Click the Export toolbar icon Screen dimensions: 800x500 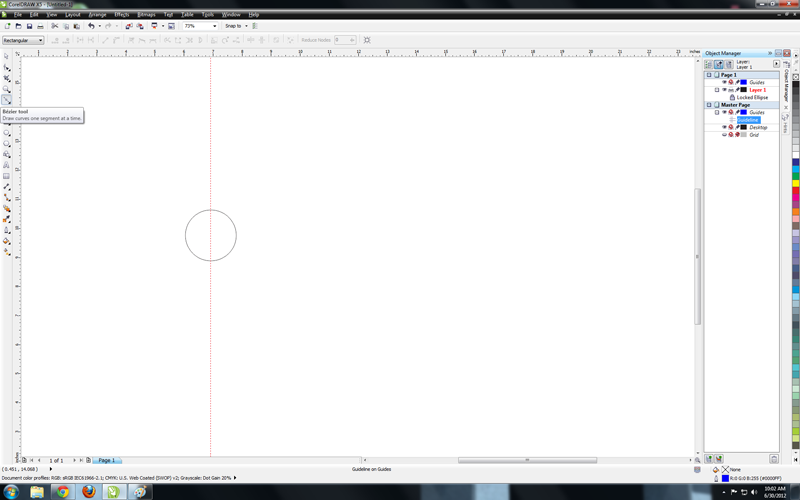(140, 26)
